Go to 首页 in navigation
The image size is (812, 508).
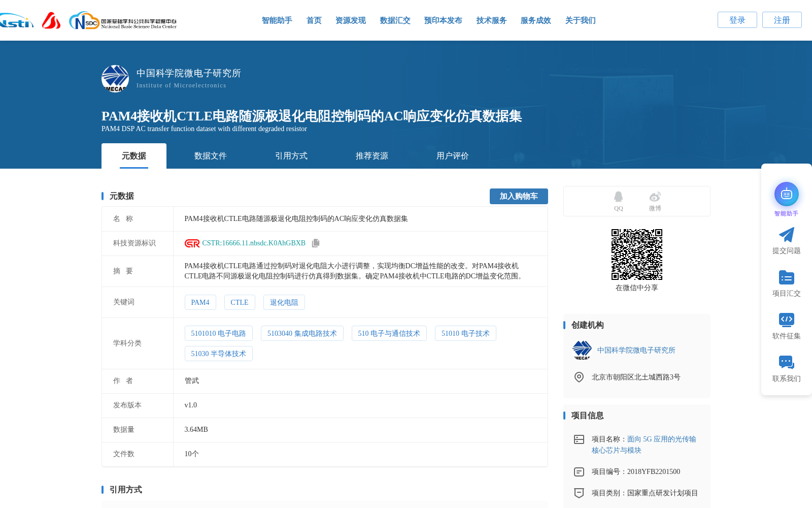point(314,20)
